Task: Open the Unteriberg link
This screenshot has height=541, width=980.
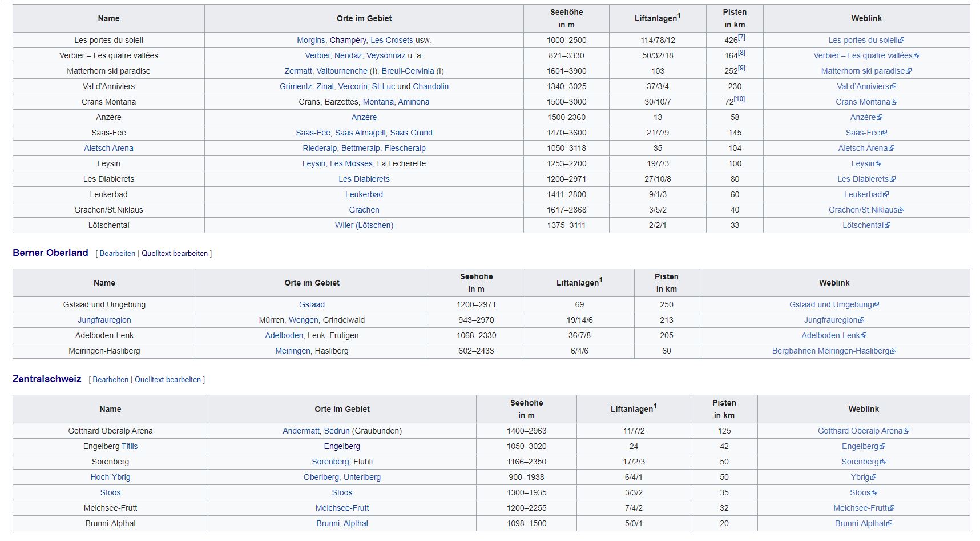Action: pyautogui.click(x=362, y=477)
